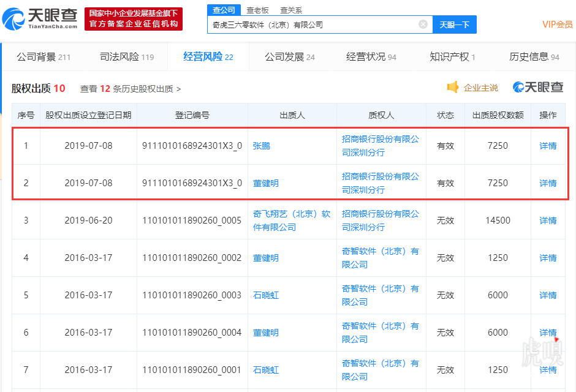Open pledgor 石晓虹 in row 7
This screenshot has height=392, width=576.
click(x=265, y=370)
